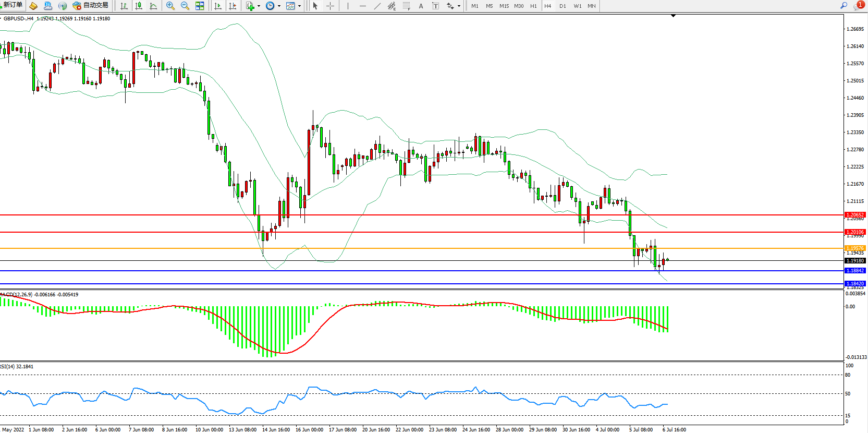Switch chart to line chart mode
The height and width of the screenshot is (433, 868).
pos(153,6)
